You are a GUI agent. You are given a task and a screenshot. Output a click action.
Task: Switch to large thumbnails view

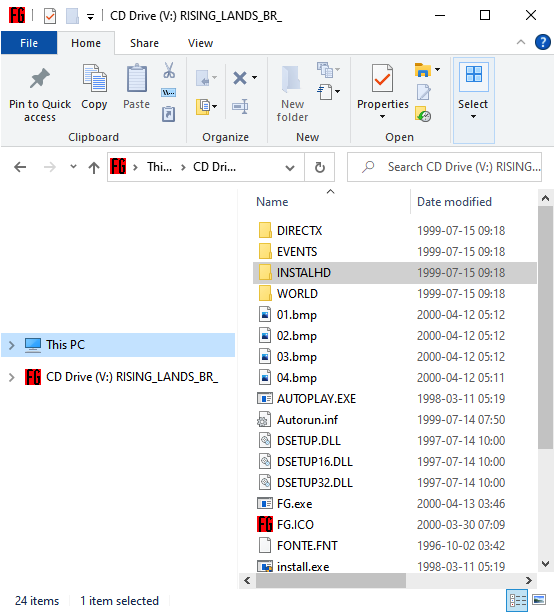tap(539, 600)
